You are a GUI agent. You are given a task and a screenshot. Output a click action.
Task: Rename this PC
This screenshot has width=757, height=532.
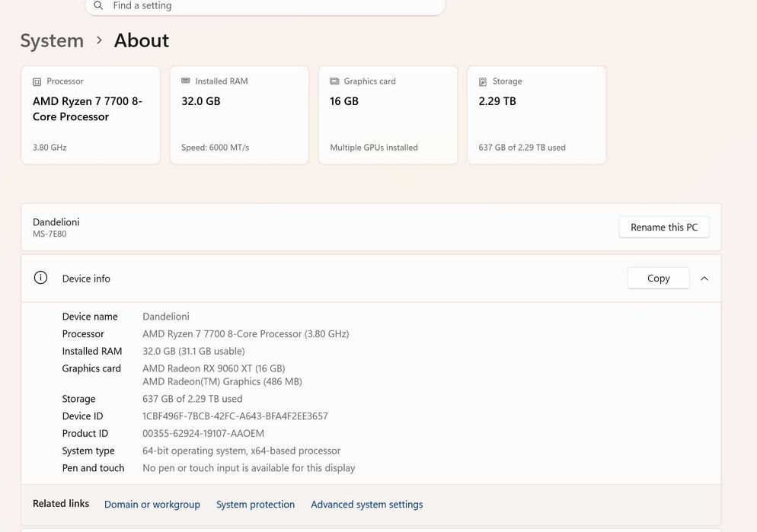[664, 227]
